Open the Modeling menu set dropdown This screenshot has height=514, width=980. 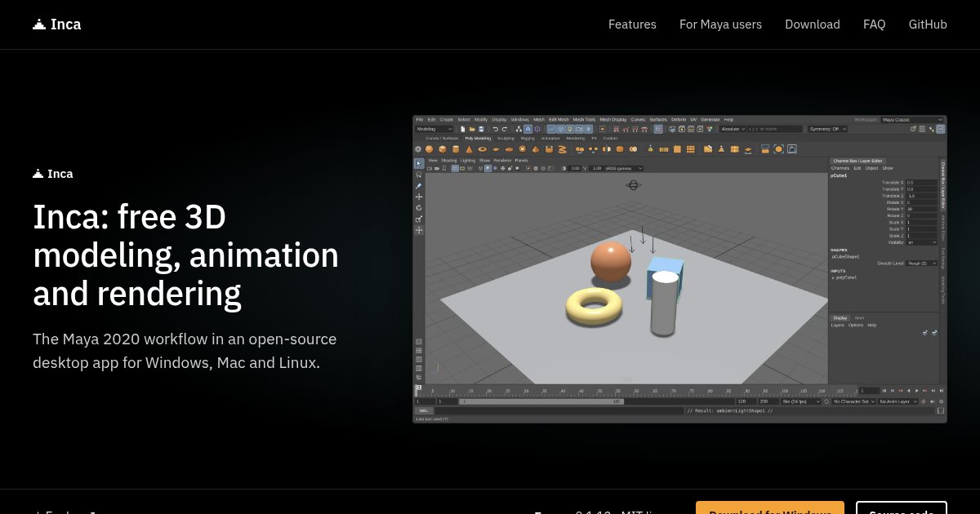(x=434, y=129)
